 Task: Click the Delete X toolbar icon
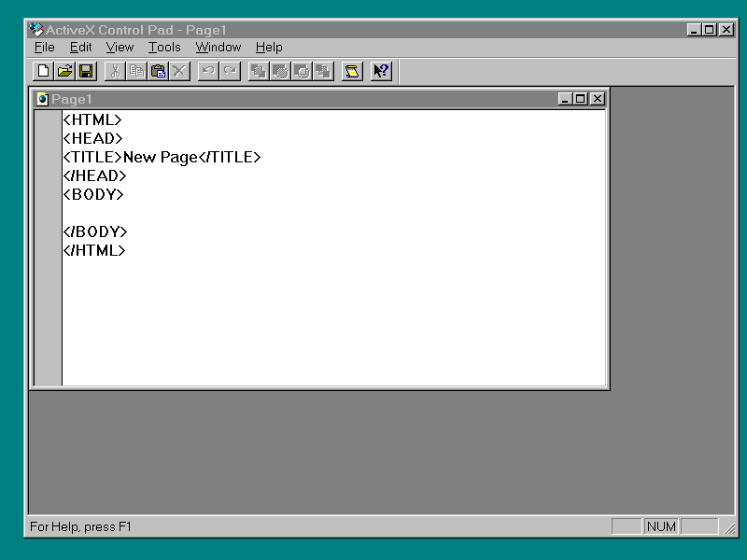point(179,71)
